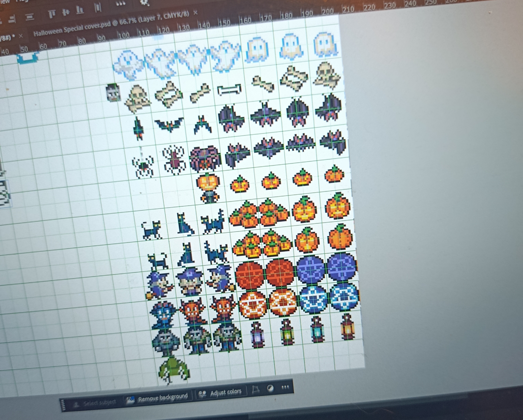The height and width of the screenshot is (420, 523).
Task: Open the gear settings in options bar
Action: [x=145, y=2]
